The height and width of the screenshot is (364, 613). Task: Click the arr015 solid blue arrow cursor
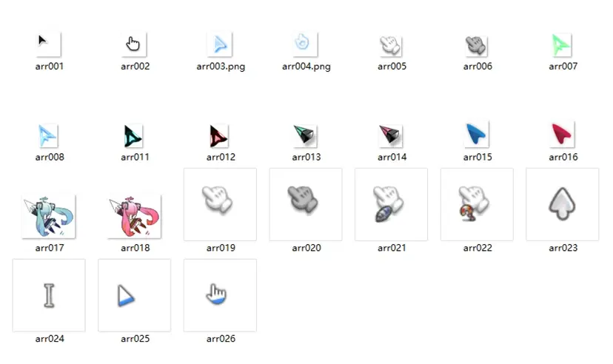pyautogui.click(x=477, y=135)
